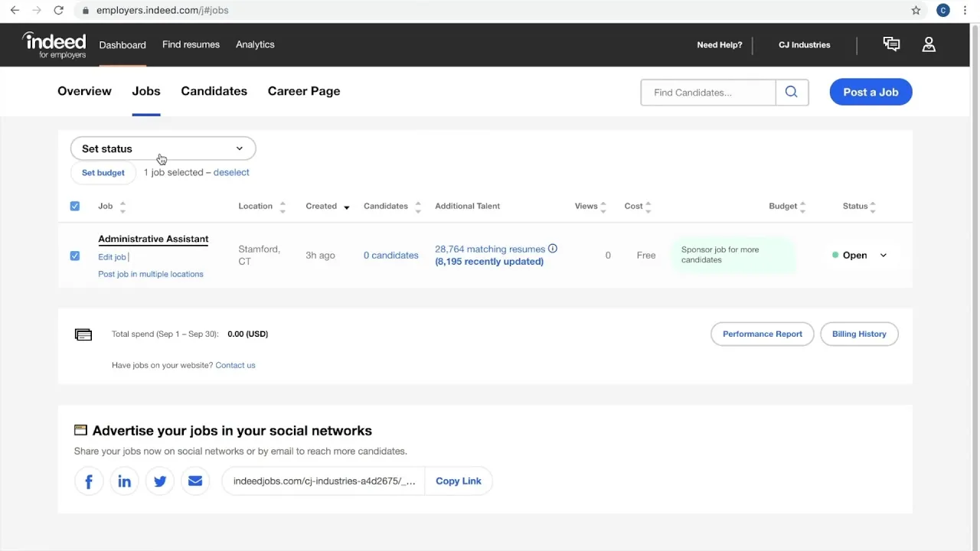Open Chrome profile avatar

tap(943, 10)
